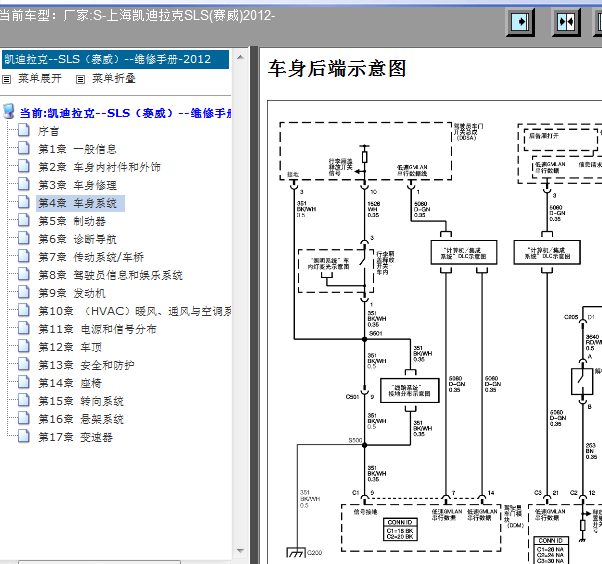Click the document icon beside 第6章
This screenshot has height=564, width=602.
[24, 238]
